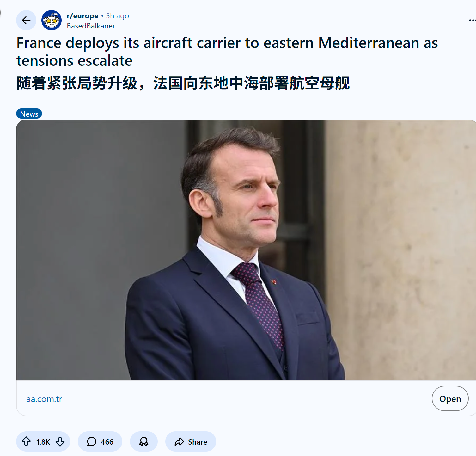Click the speech bubble comment icon

coord(91,441)
